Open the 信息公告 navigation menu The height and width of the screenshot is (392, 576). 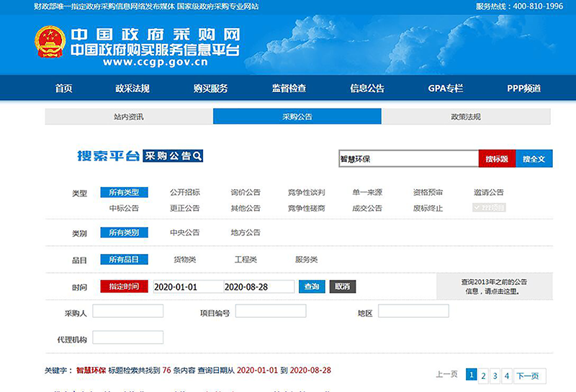pyautogui.click(x=366, y=88)
